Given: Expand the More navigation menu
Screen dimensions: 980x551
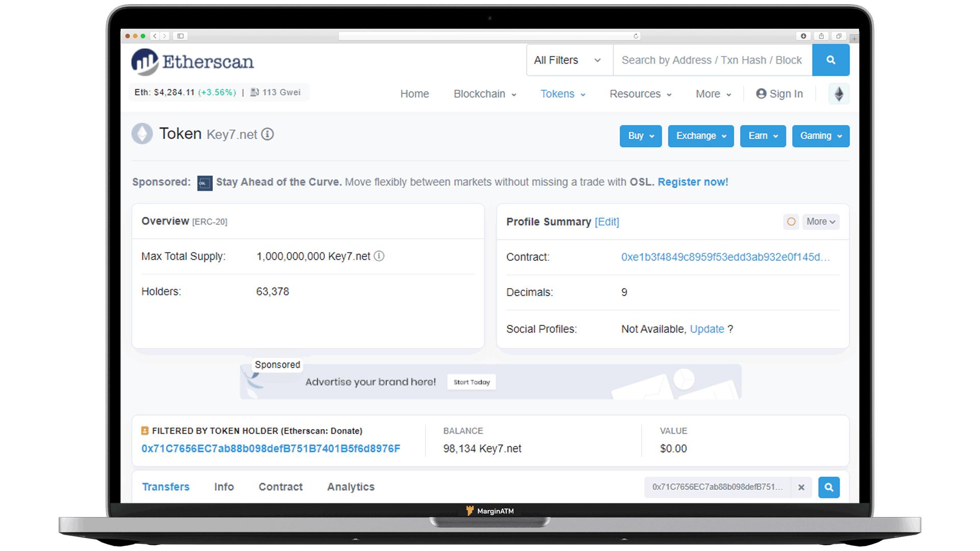Looking at the screenshot, I should pyautogui.click(x=713, y=94).
